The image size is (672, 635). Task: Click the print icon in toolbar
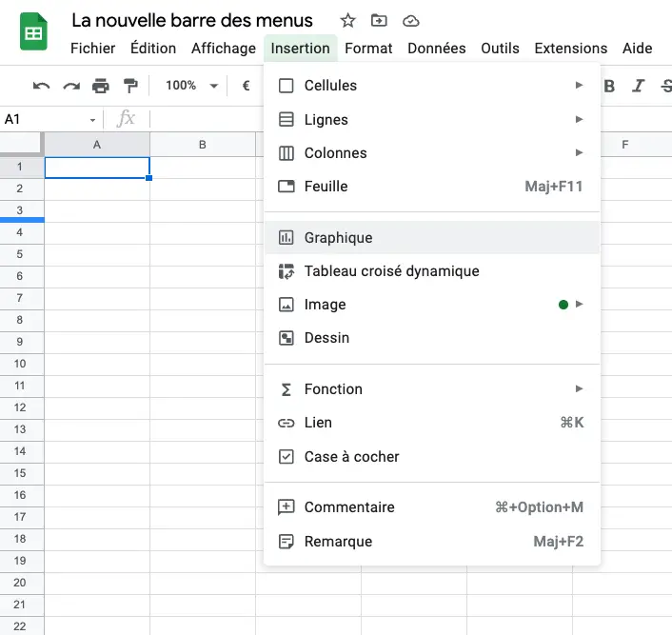tap(101, 86)
